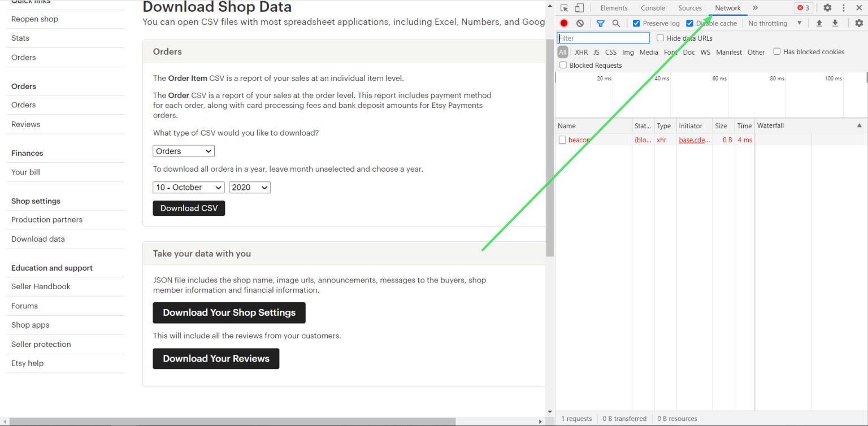The height and width of the screenshot is (426, 868).
Task: Disable the Preserve log checkbox
Action: point(636,23)
